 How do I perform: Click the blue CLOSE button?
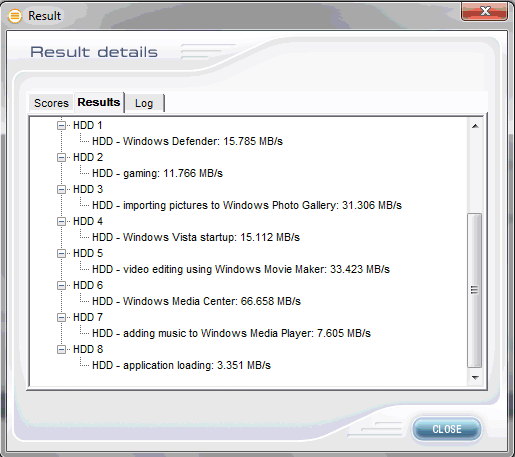click(x=447, y=429)
